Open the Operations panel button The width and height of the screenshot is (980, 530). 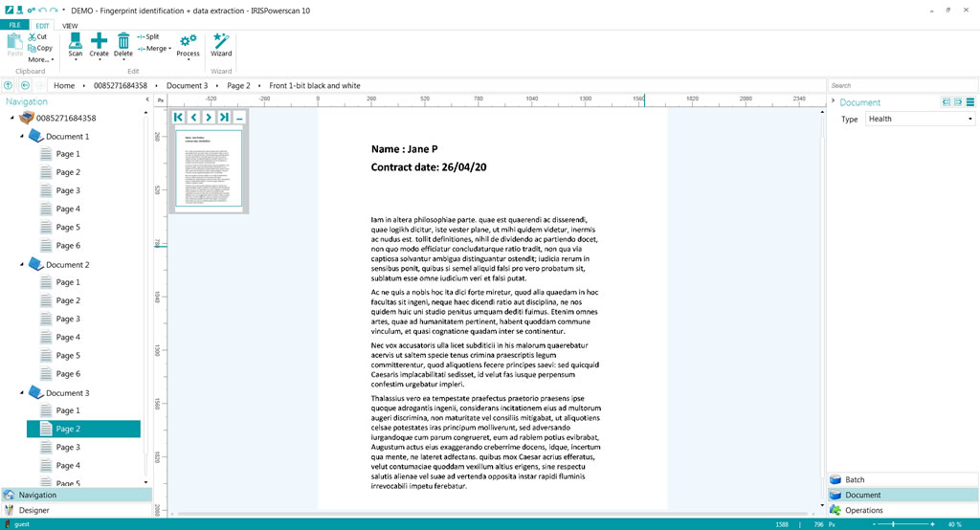tap(902, 510)
